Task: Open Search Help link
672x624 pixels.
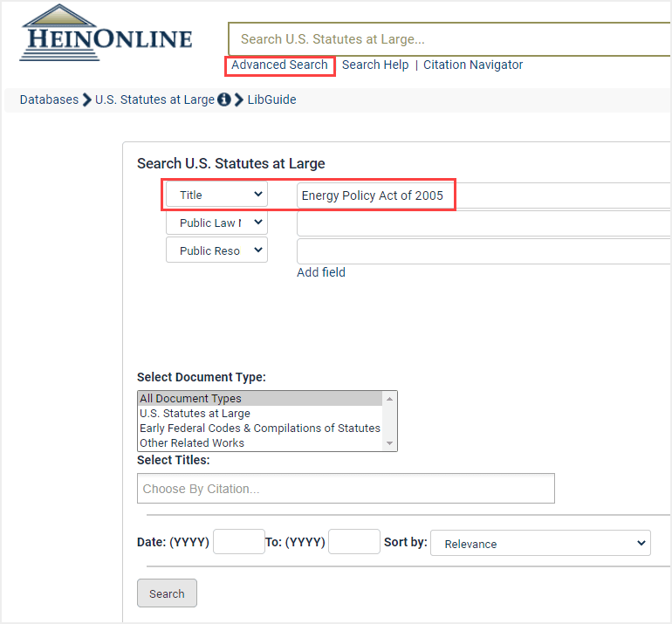Action: tap(375, 65)
